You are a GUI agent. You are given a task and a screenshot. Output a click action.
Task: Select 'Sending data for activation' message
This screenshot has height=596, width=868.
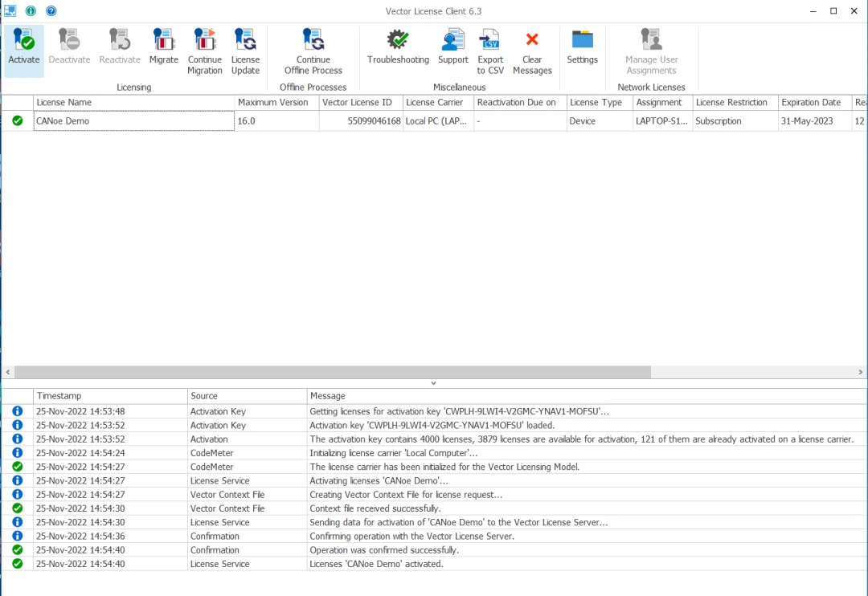459,522
